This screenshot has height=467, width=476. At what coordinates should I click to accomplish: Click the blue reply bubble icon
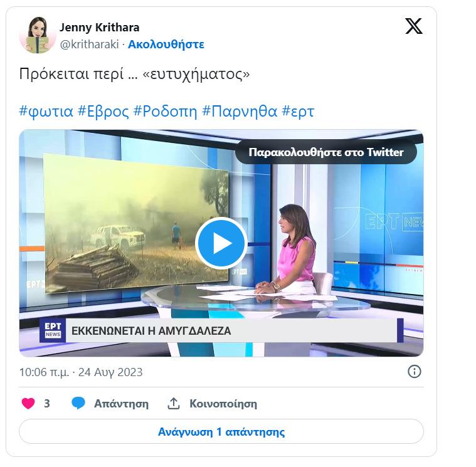pyautogui.click(x=78, y=403)
